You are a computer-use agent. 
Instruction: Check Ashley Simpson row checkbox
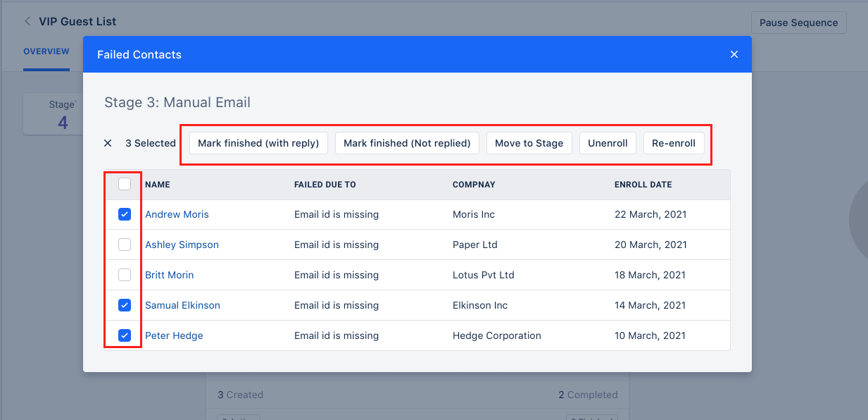[x=125, y=245]
